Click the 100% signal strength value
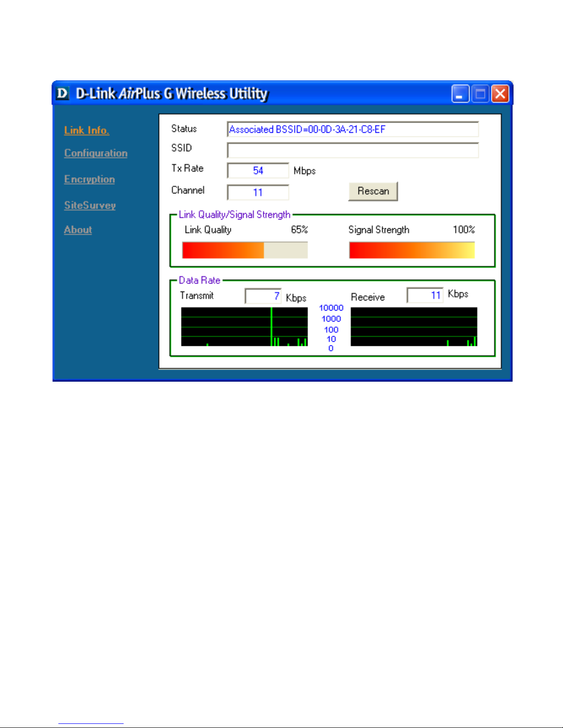This screenshot has height=728, width=563. point(464,230)
